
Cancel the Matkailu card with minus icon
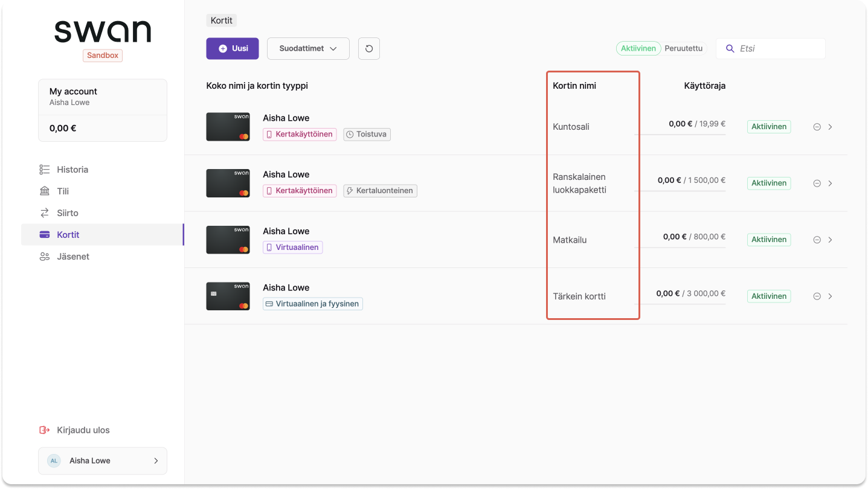pyautogui.click(x=817, y=240)
